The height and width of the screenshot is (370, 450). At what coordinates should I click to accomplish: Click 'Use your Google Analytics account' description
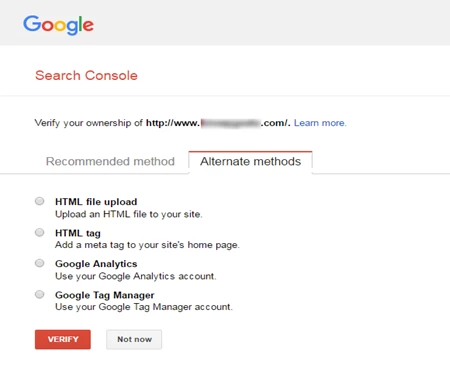pyautogui.click(x=136, y=276)
